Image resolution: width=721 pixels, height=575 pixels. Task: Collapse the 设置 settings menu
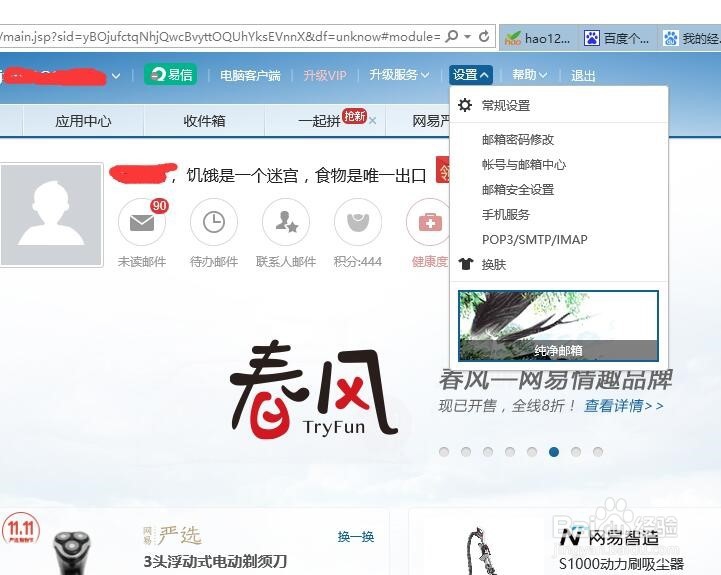(x=471, y=75)
